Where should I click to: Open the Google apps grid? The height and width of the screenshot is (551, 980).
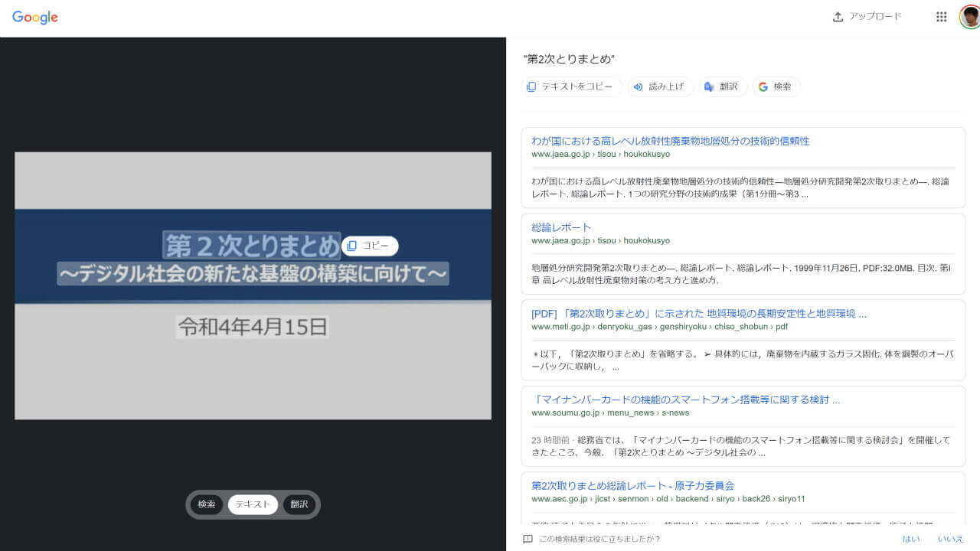coord(941,16)
